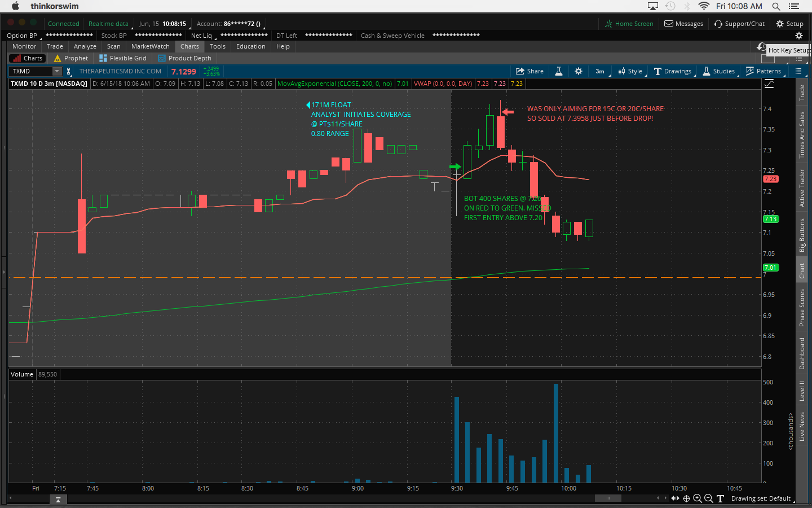Open the Setup gear in top bar
This screenshot has width=812, height=508.
tap(789, 24)
